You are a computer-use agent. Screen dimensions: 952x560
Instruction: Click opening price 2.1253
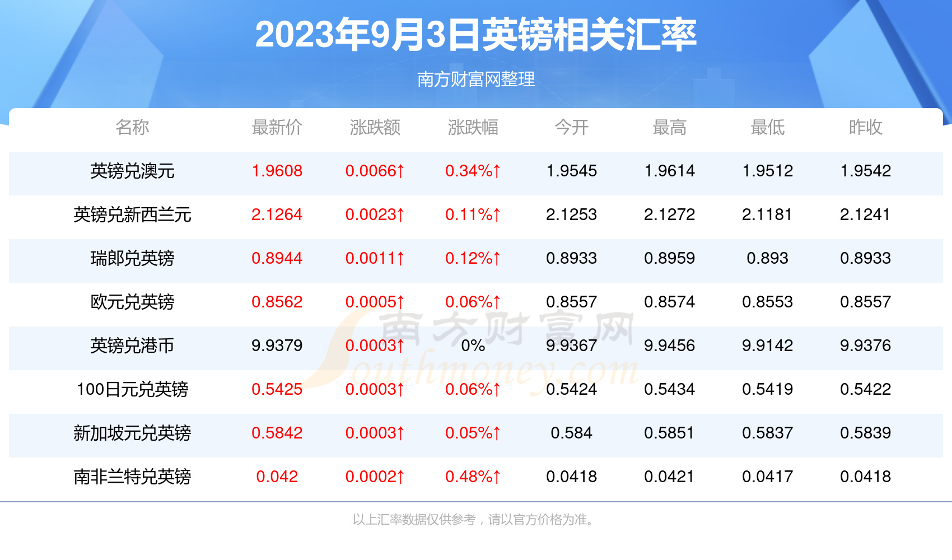tap(571, 214)
